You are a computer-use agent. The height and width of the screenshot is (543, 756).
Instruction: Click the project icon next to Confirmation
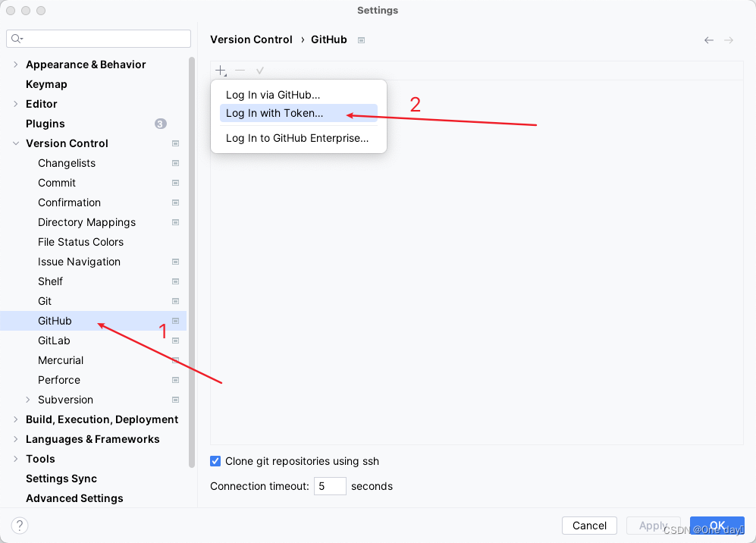(175, 203)
